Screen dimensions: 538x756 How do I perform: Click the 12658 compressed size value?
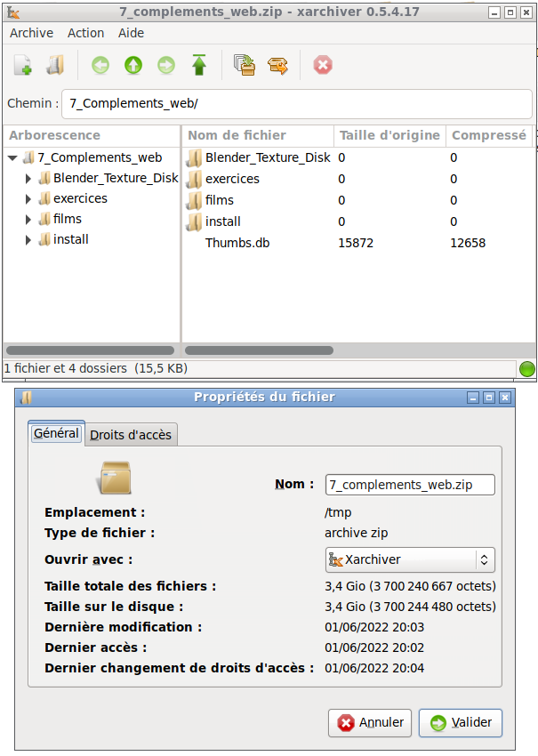[468, 243]
